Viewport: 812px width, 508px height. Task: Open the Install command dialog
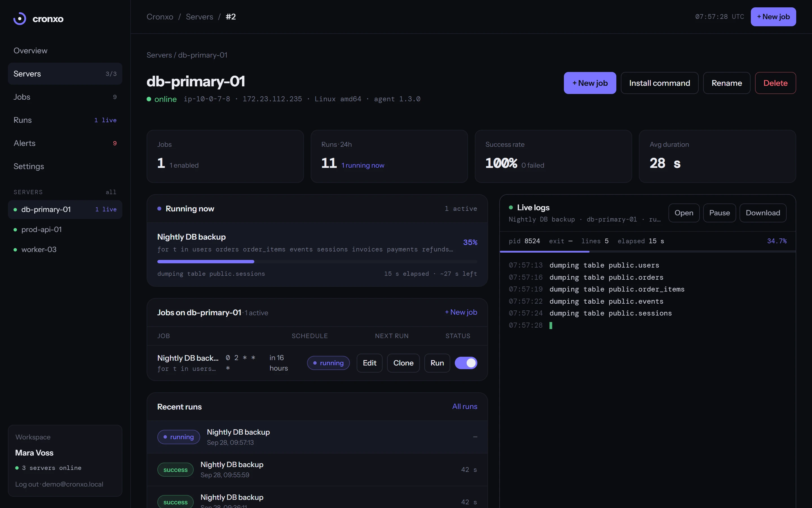point(659,83)
